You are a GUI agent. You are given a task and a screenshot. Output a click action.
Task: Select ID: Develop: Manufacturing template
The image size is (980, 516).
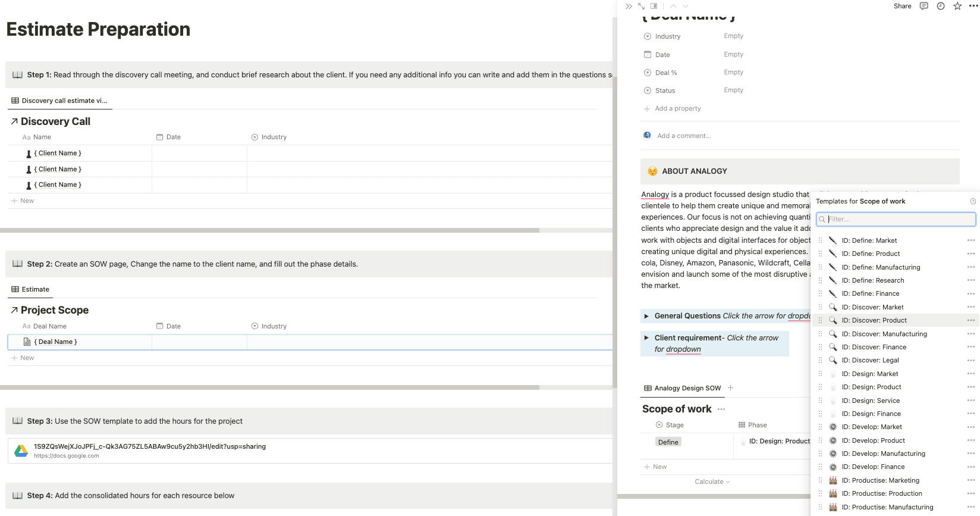coord(883,454)
